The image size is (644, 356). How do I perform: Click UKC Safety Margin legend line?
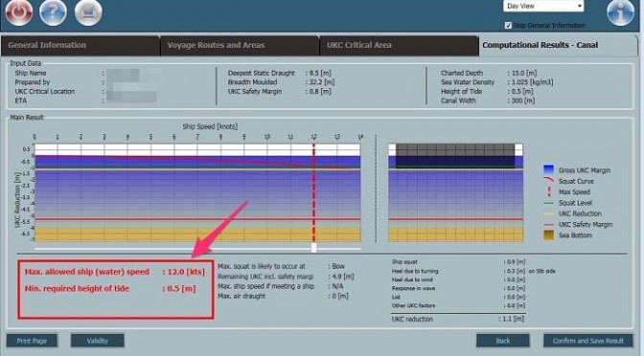point(548,224)
